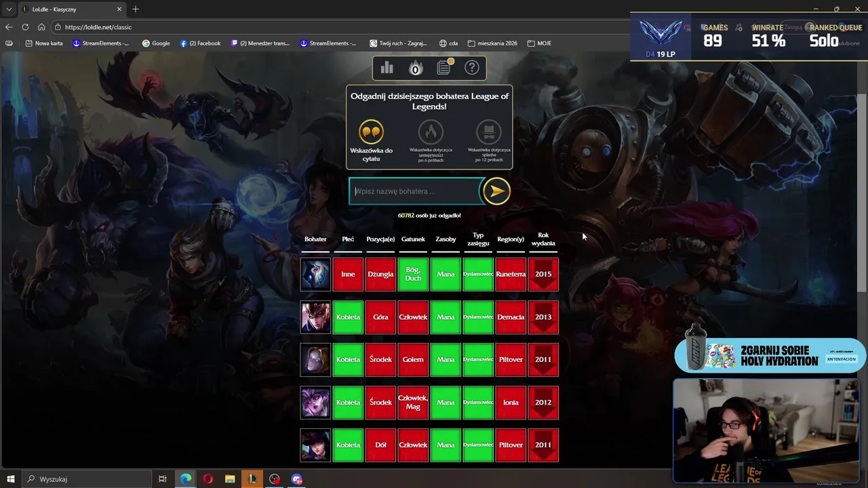
Task: Open the streak flame counter icon
Action: (x=416, y=68)
